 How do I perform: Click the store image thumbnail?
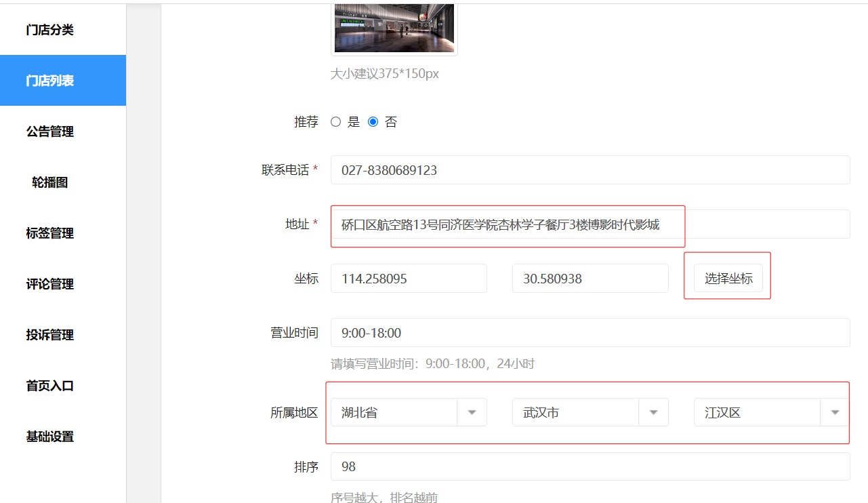(394, 28)
